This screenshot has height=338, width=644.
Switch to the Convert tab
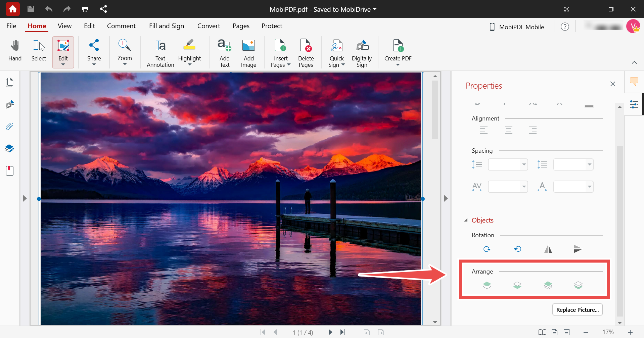pos(209,26)
